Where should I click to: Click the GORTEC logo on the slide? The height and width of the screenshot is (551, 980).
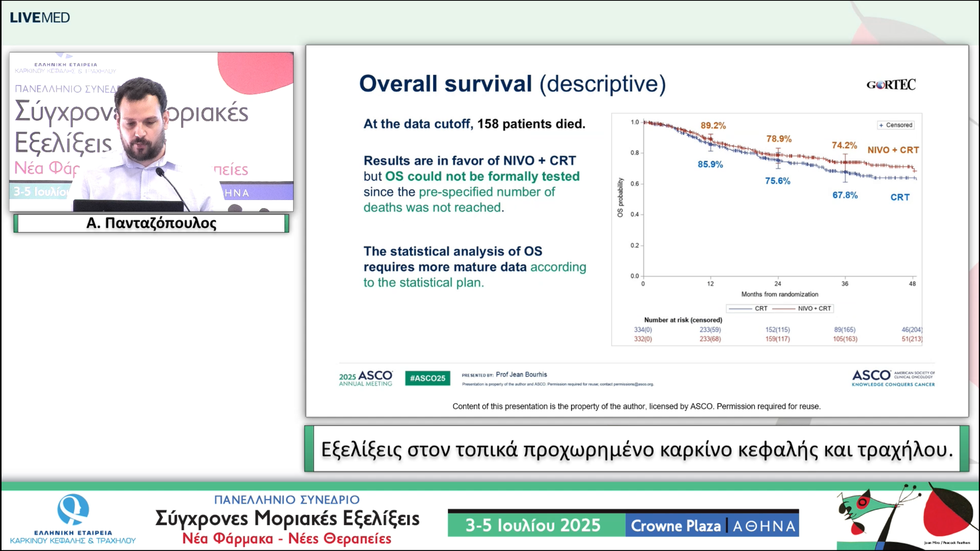[891, 85]
